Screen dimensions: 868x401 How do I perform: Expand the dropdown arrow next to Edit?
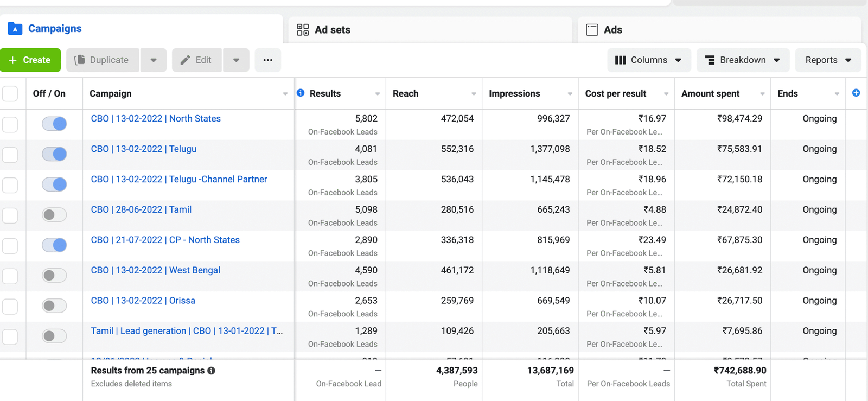click(236, 60)
